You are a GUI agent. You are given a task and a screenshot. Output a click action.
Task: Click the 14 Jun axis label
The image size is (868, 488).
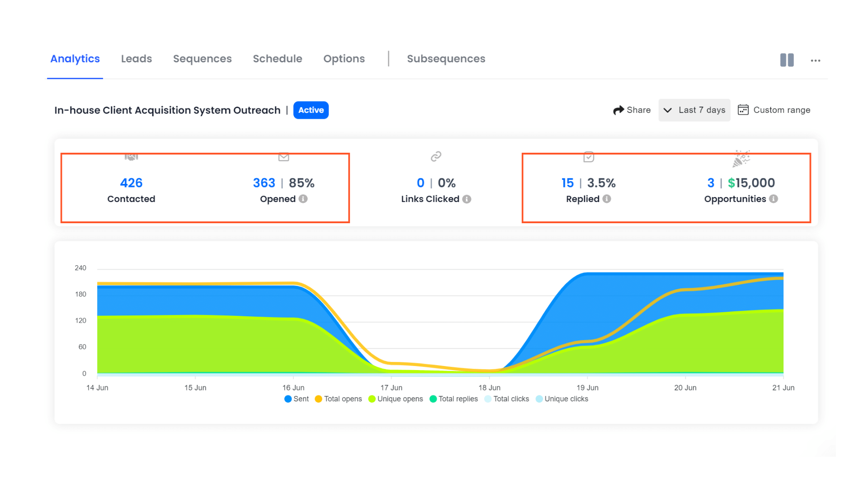pyautogui.click(x=97, y=388)
